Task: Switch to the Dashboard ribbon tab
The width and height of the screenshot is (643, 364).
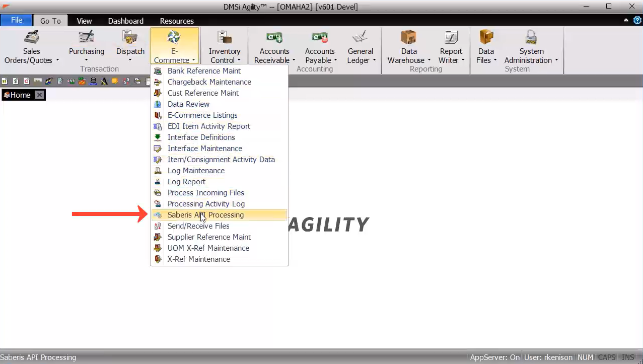Action: (x=125, y=21)
